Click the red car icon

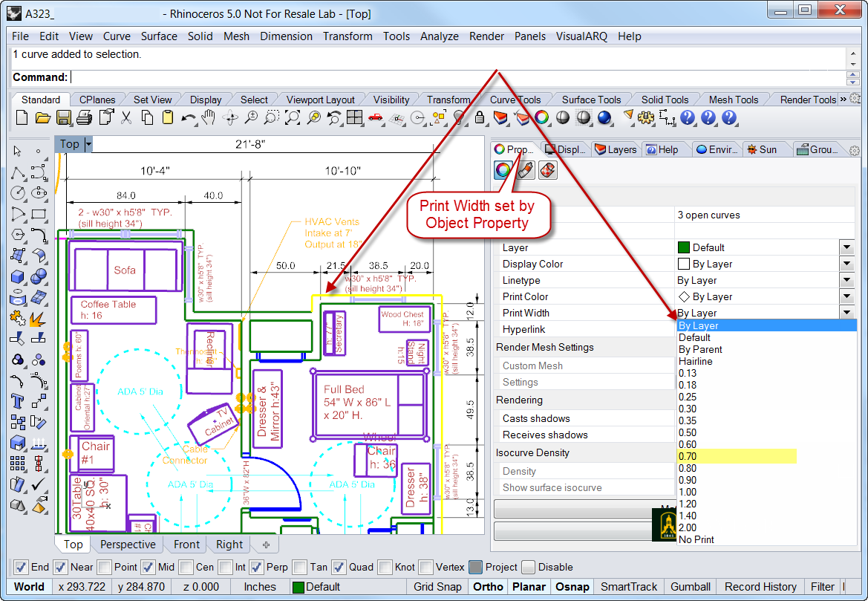click(376, 117)
